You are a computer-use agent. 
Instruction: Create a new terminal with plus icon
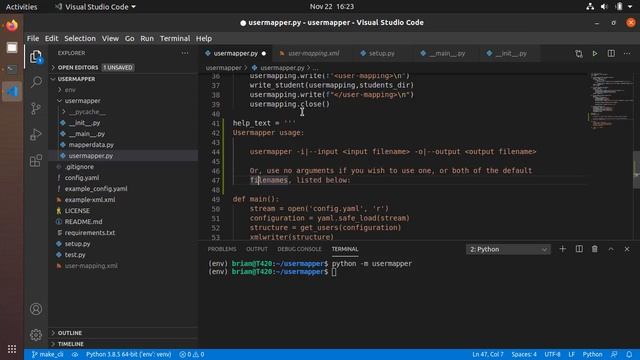562,249
